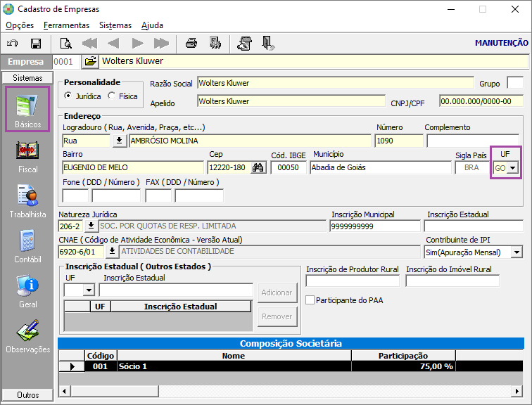Screen dimensions: 532x405
Task: Click the Adicionar button
Action: (277, 292)
